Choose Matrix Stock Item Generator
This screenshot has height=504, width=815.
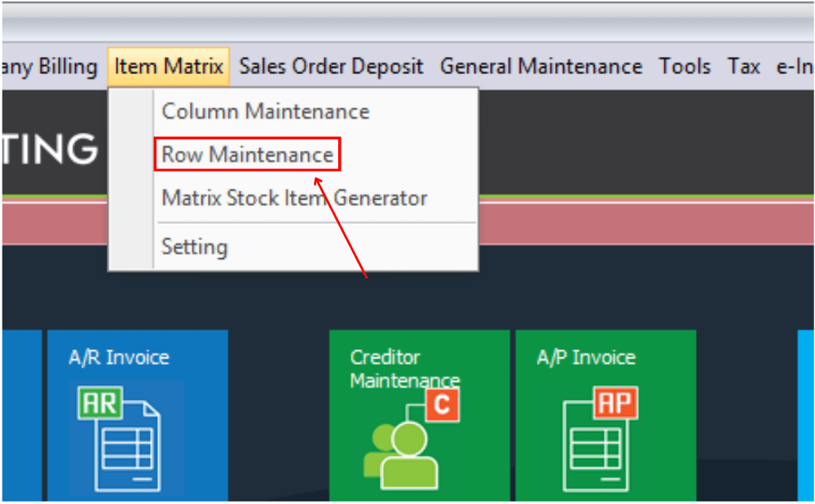tap(293, 198)
